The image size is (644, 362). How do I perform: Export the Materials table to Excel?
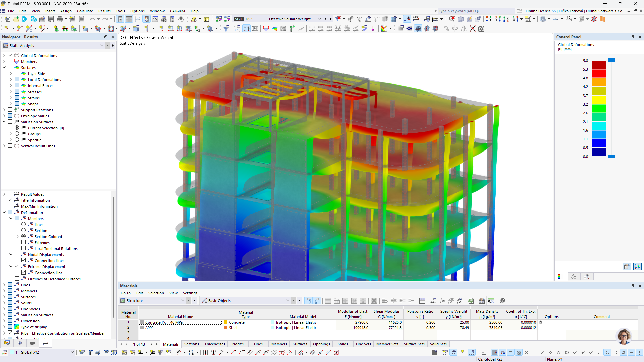click(x=471, y=301)
